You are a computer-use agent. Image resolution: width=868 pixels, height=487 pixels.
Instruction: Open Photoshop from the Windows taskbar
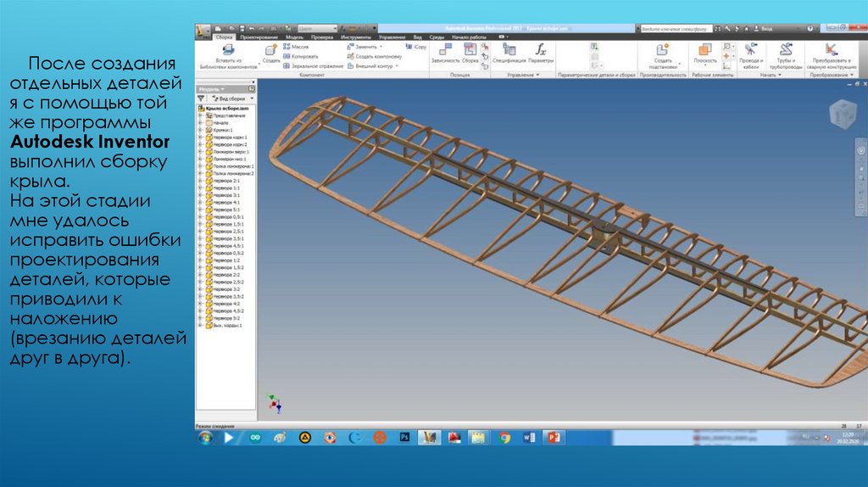405,438
